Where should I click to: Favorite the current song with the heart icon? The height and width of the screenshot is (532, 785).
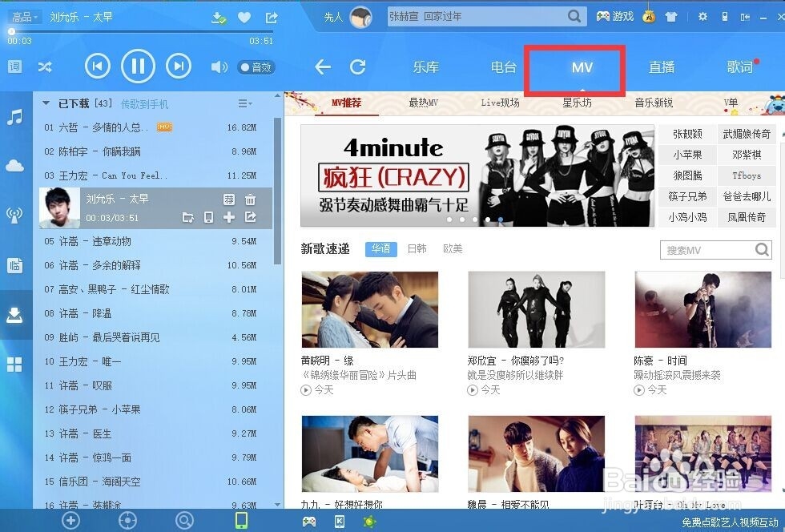(244, 18)
